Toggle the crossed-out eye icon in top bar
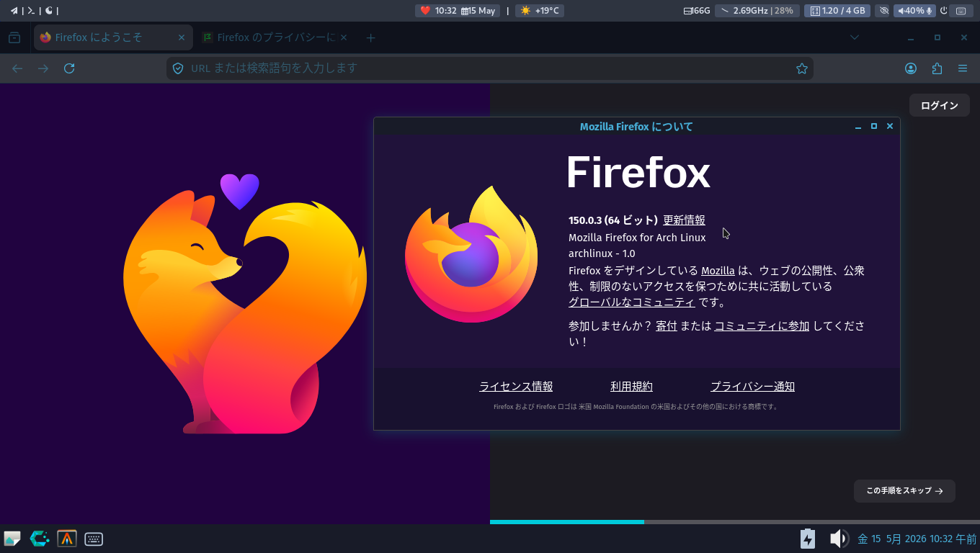 point(884,11)
